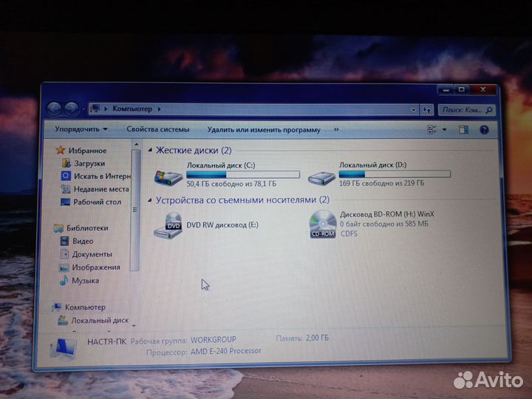Click the Компьютер icon in sidebar
Image resolution: width=532 pixels, height=399 pixels.
click(x=57, y=307)
